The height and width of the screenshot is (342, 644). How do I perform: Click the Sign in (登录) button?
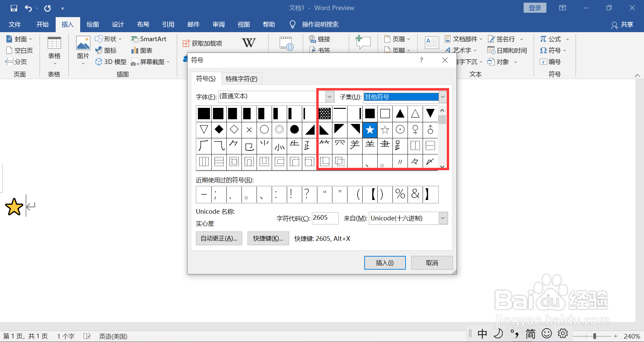point(535,8)
